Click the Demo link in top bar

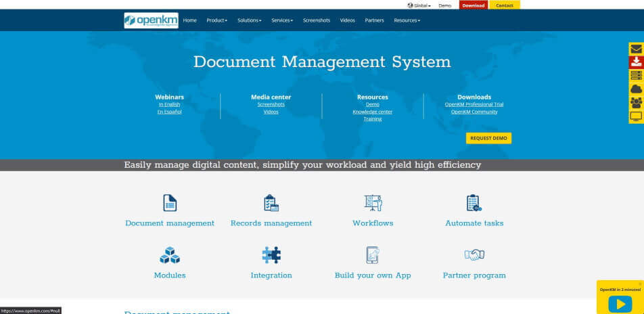[445, 6]
